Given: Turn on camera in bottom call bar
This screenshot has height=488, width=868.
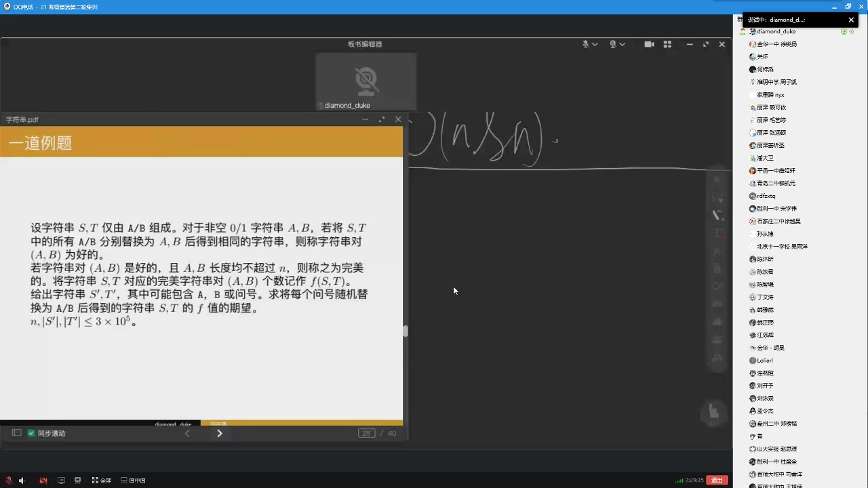Looking at the screenshot, I should point(43,481).
